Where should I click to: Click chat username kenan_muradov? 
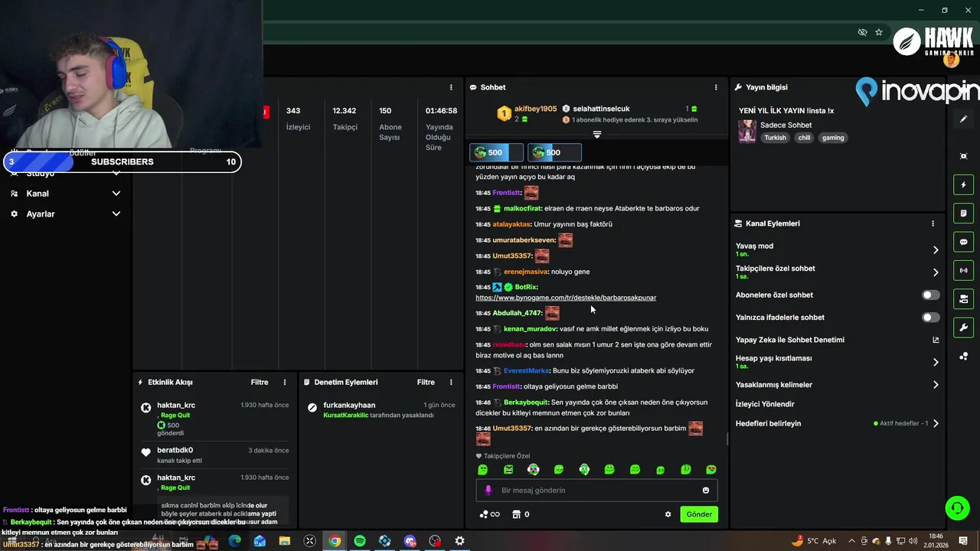530,329
